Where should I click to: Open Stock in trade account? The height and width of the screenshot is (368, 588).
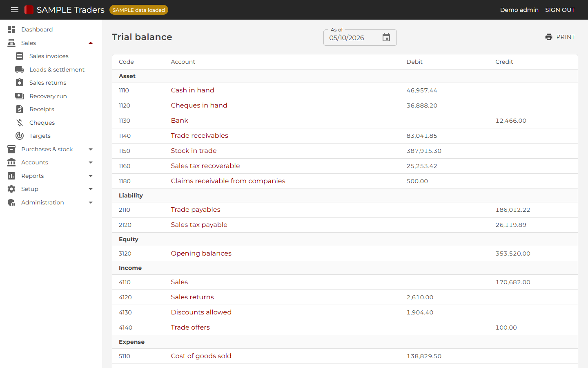click(194, 151)
